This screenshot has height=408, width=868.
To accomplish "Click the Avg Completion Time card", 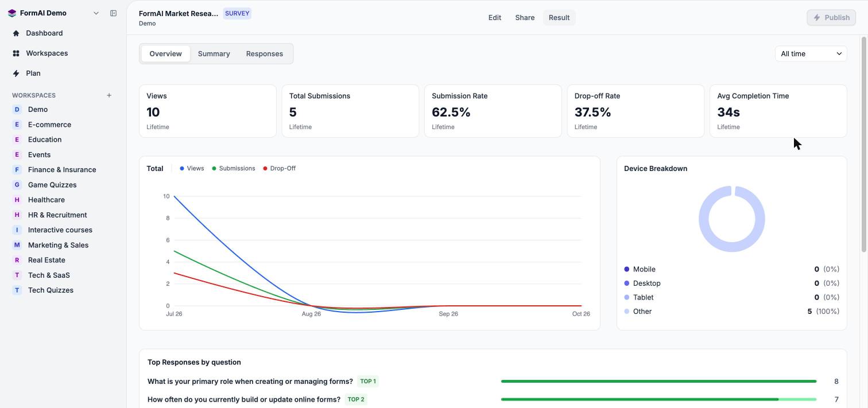I will coord(778,111).
